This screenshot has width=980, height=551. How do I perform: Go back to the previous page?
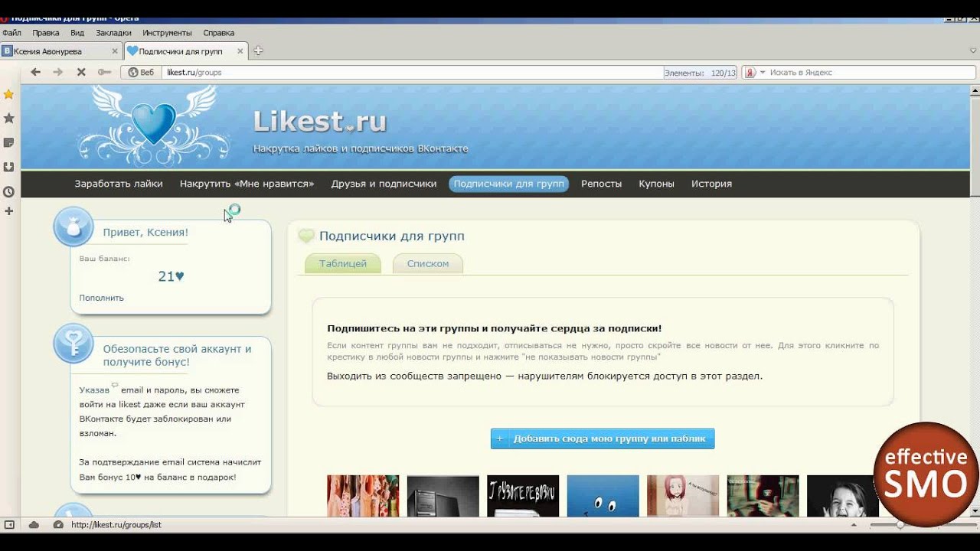[35, 72]
